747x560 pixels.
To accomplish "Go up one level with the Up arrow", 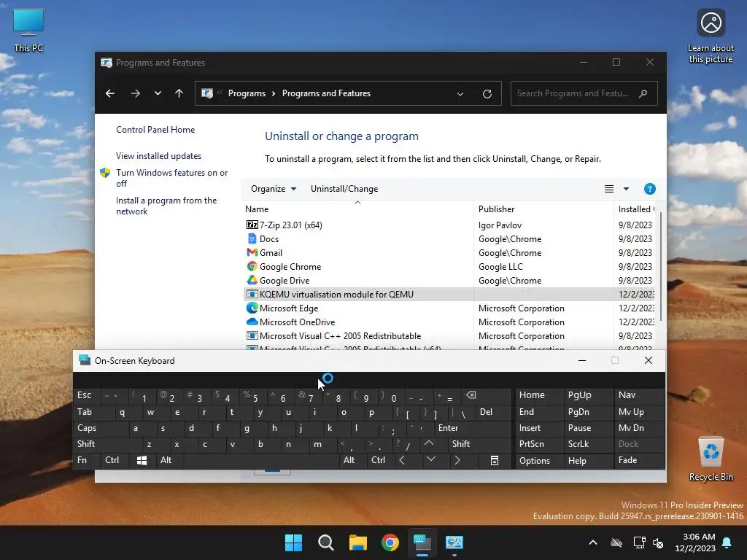I will coord(179,93).
